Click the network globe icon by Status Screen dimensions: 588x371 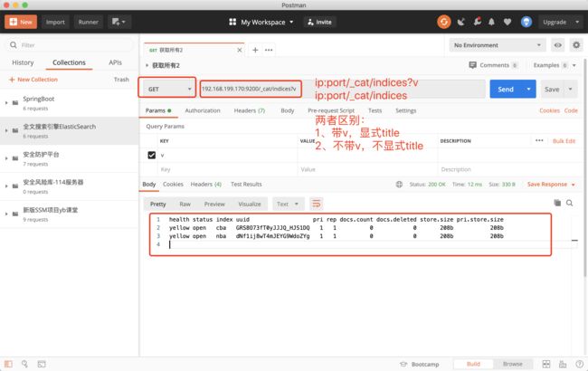[399, 185]
